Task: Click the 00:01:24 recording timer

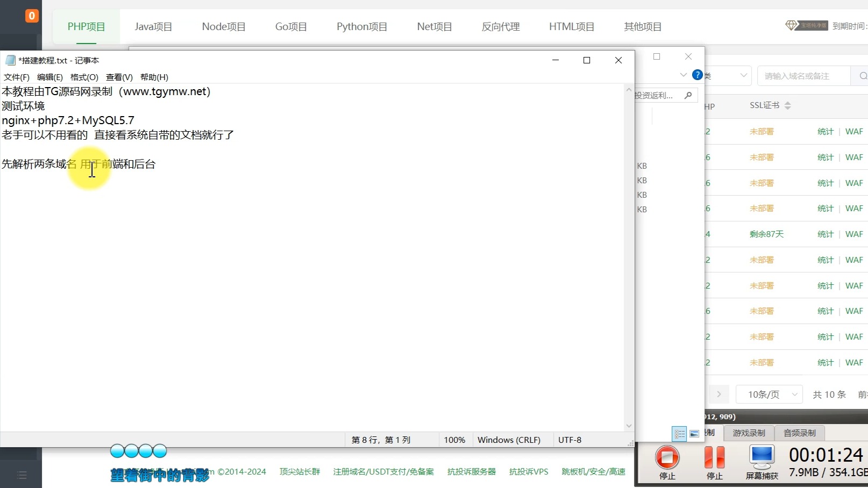Action: pos(826,455)
